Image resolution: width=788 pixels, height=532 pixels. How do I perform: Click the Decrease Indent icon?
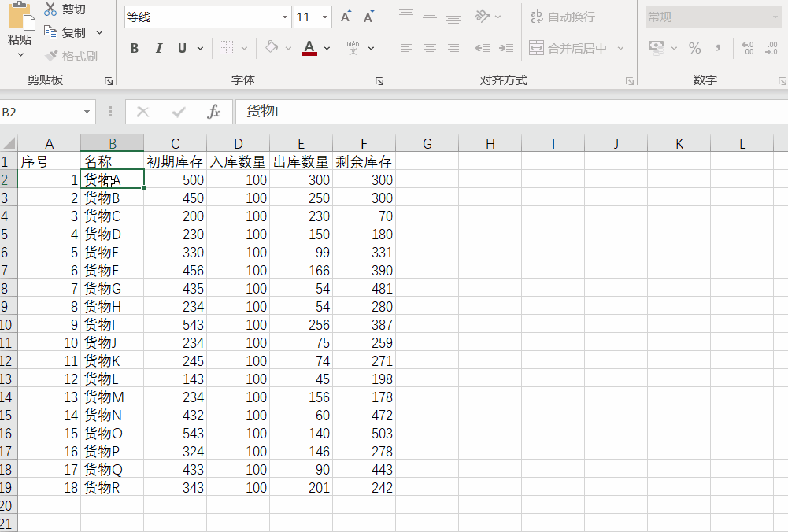tap(483, 48)
